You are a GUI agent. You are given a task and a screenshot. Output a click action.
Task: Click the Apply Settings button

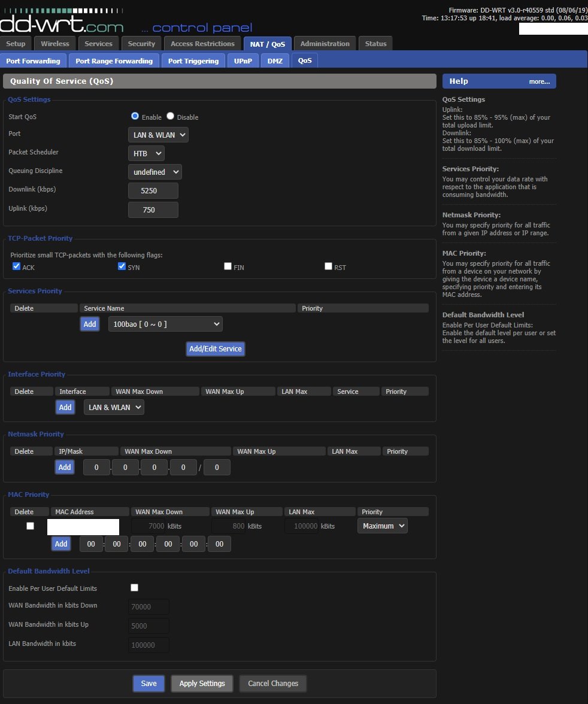pyautogui.click(x=202, y=683)
